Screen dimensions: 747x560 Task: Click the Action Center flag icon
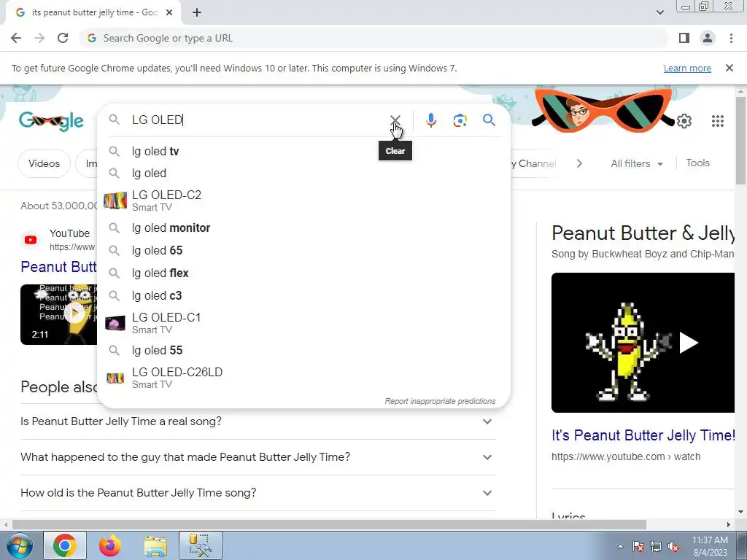click(x=638, y=547)
